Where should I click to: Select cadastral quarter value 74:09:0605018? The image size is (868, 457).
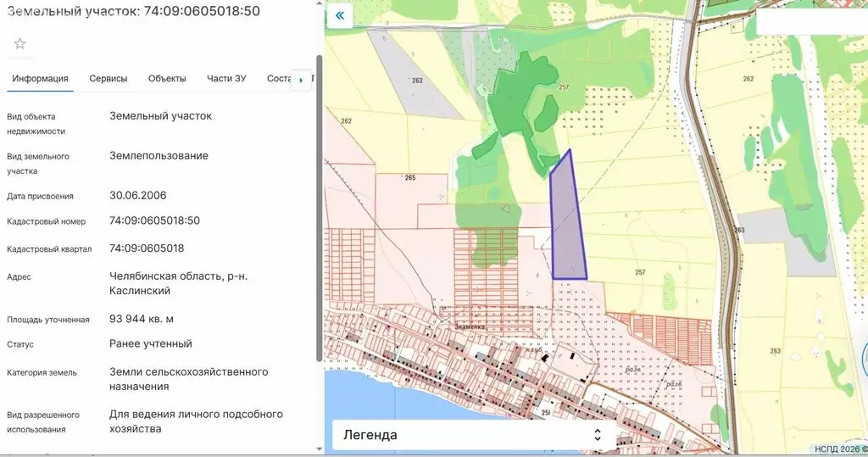(x=147, y=248)
